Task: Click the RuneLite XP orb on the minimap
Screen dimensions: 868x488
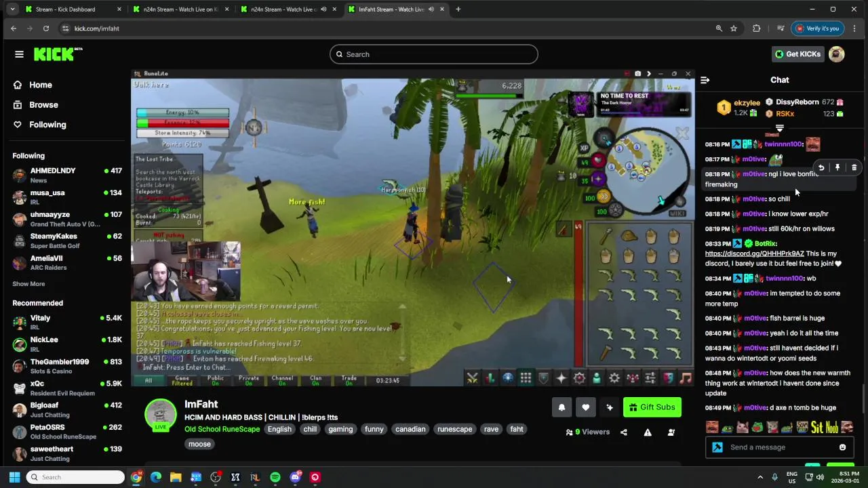Action: [x=584, y=148]
